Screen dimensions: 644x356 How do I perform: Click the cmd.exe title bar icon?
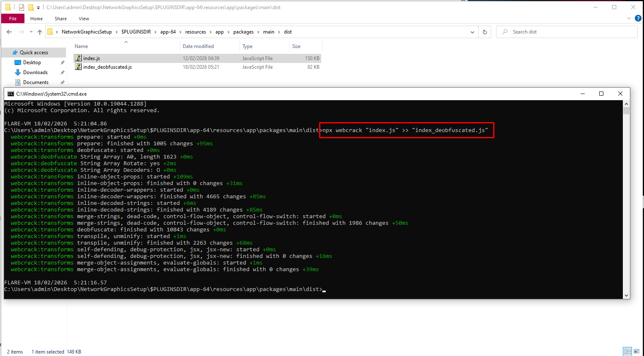coord(11,94)
